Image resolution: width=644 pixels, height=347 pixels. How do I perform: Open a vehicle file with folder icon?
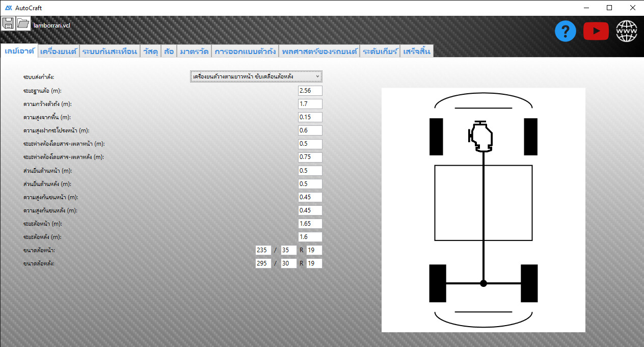coord(23,23)
